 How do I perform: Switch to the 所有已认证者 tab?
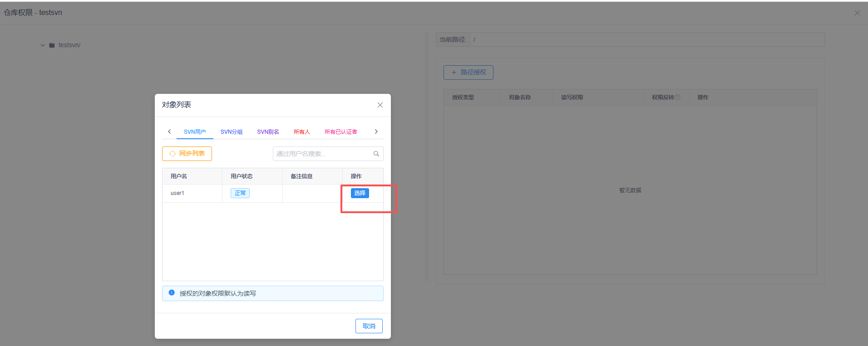340,132
